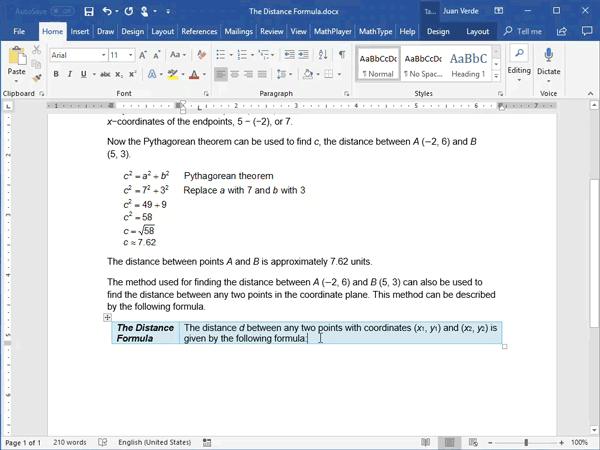600x450 pixels.
Task: Align text left
Action: 221,74
